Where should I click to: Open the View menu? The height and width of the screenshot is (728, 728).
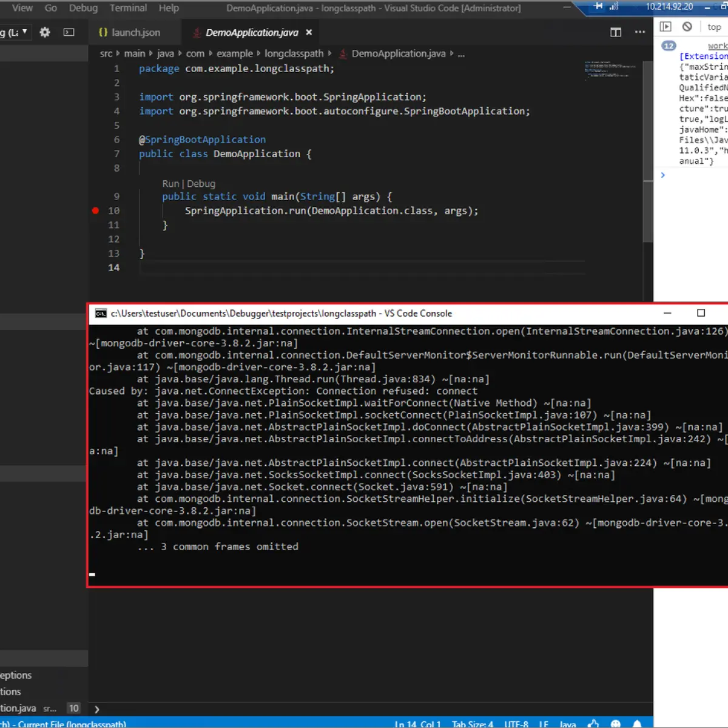(22, 8)
